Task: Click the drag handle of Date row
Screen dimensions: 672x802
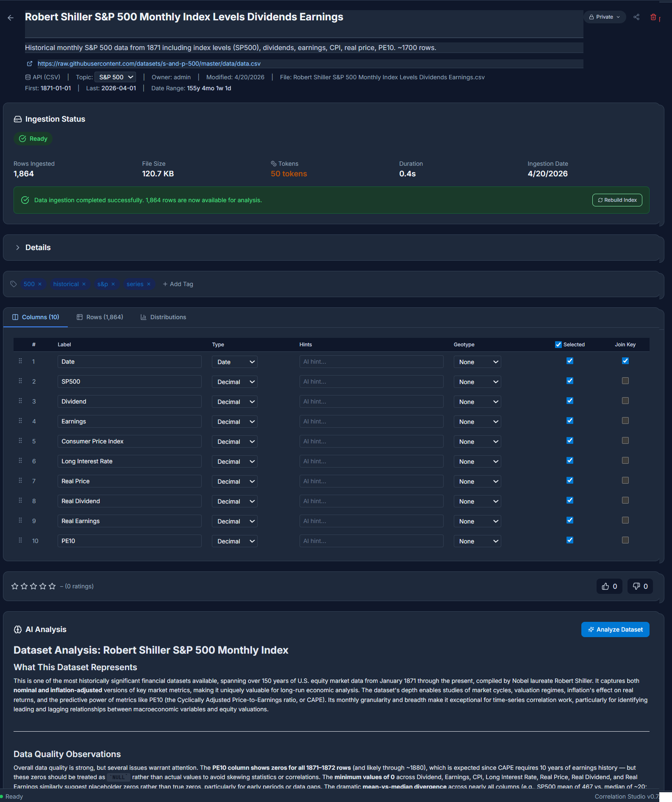Action: (x=20, y=361)
